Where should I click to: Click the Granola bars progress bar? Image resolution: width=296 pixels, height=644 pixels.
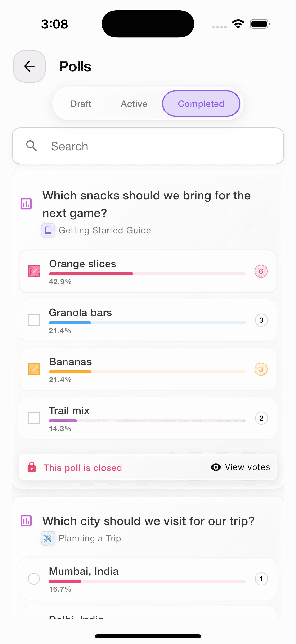click(x=147, y=323)
